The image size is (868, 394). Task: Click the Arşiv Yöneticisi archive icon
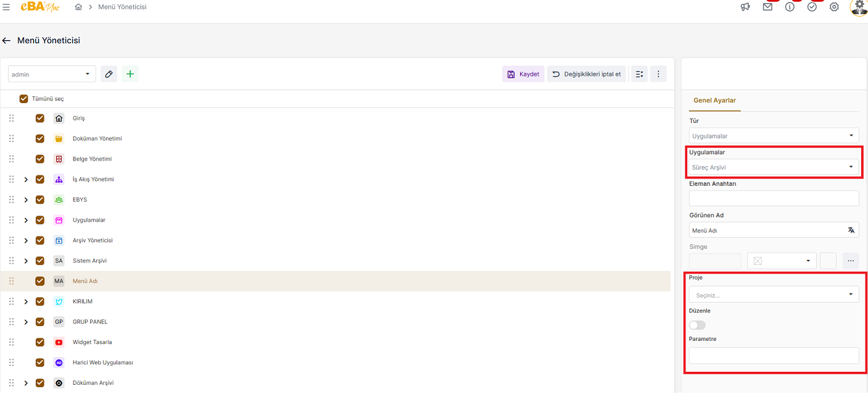(x=59, y=240)
